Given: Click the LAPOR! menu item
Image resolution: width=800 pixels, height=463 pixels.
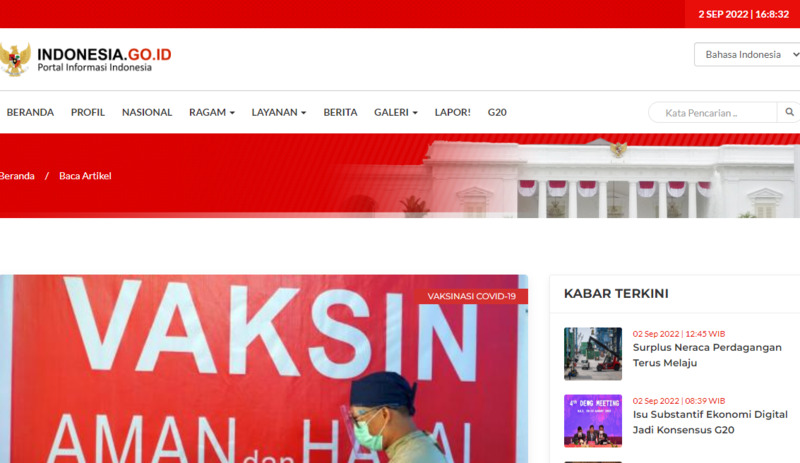Looking at the screenshot, I should (x=453, y=113).
